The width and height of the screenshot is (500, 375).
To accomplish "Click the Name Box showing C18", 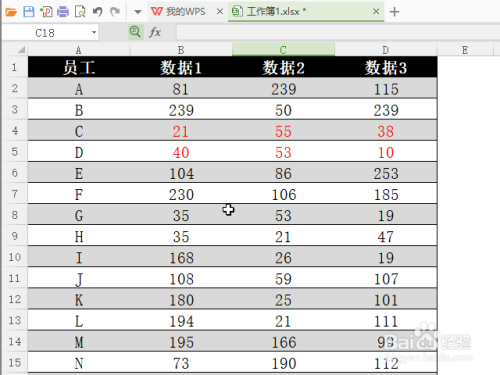I will [46, 33].
